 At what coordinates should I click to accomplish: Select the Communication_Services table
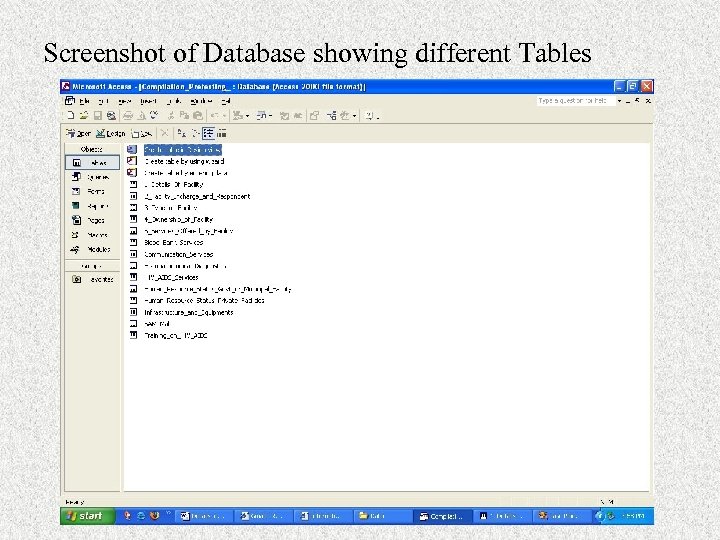click(x=179, y=254)
